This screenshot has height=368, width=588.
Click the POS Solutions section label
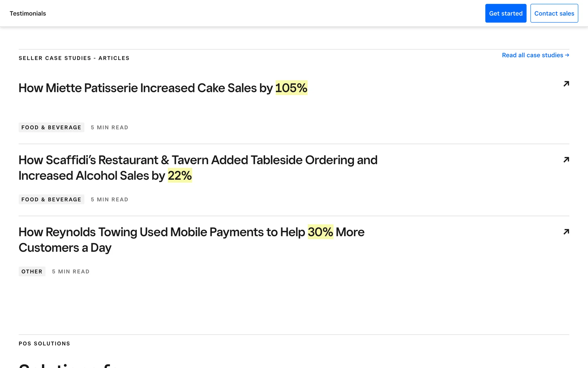pos(44,344)
